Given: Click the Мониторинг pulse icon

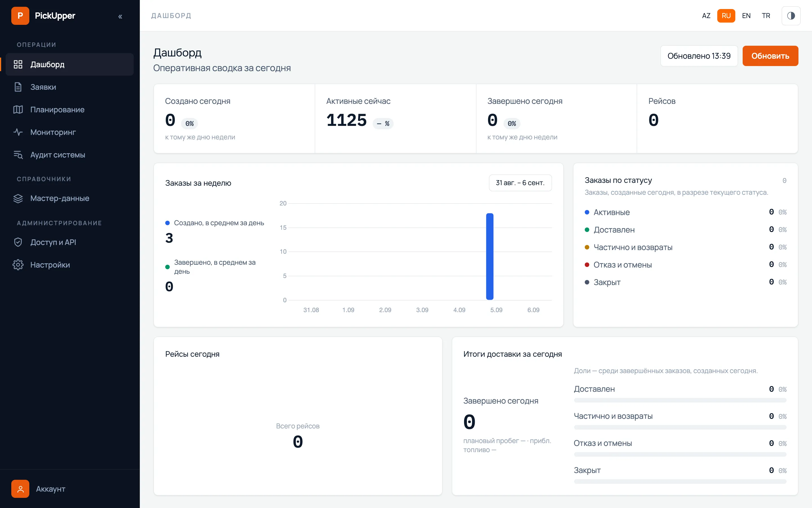Looking at the screenshot, I should point(18,132).
